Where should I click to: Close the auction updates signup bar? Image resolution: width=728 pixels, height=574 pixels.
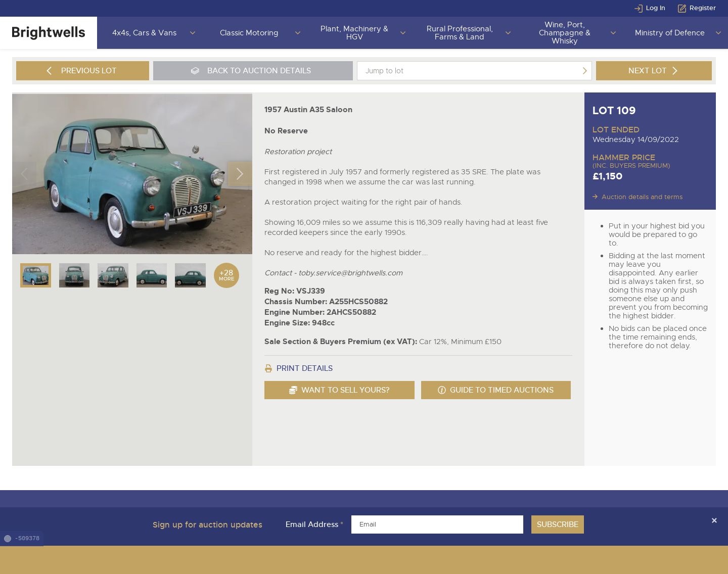(x=714, y=520)
